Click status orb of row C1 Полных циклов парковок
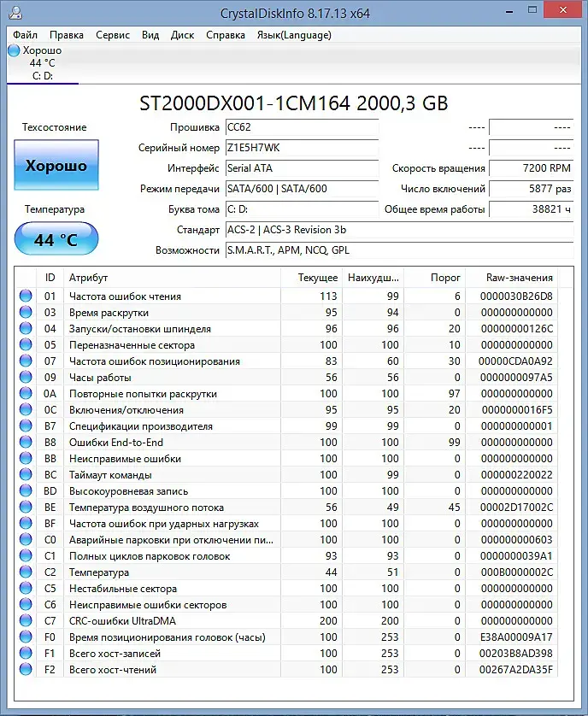Image resolution: width=588 pixels, height=716 pixels. click(26, 555)
